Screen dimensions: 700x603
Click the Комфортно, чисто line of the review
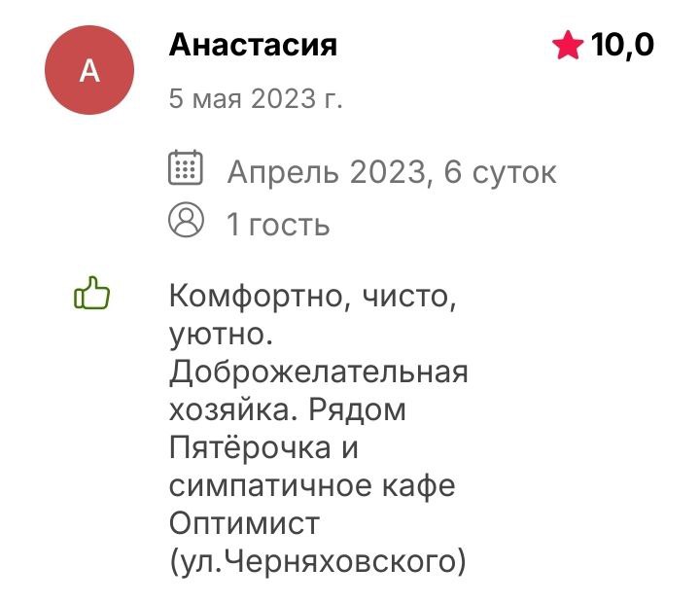pos(311,298)
